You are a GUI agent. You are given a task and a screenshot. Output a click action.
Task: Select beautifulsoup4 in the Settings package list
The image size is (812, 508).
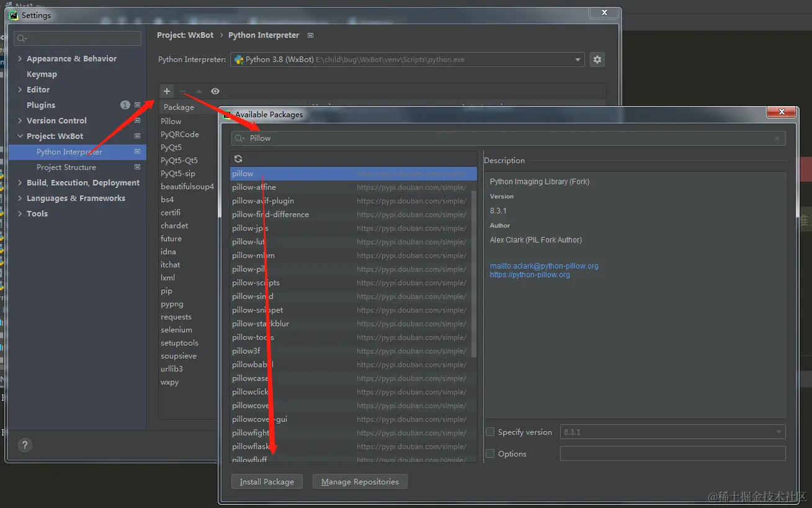click(189, 187)
